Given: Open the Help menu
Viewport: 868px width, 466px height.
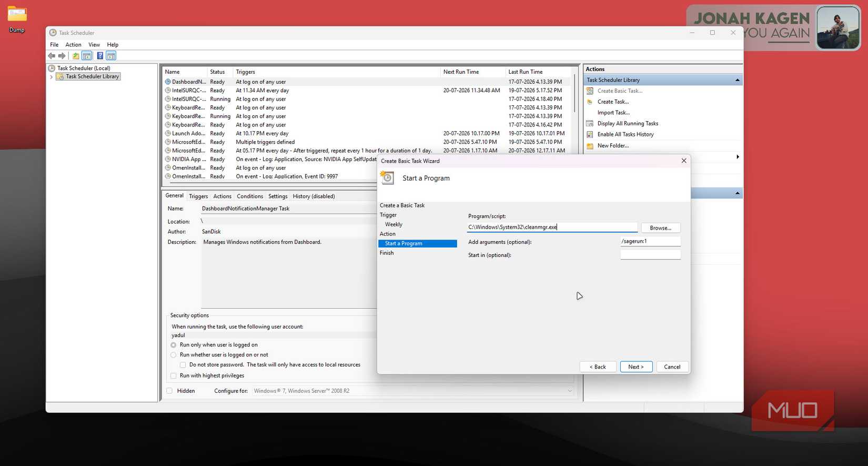Looking at the screenshot, I should pos(113,45).
